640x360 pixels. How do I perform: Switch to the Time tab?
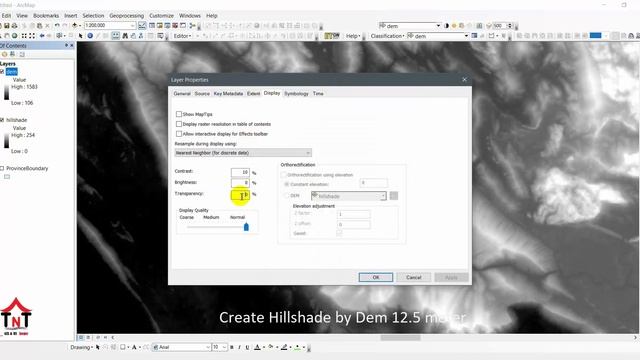318,93
